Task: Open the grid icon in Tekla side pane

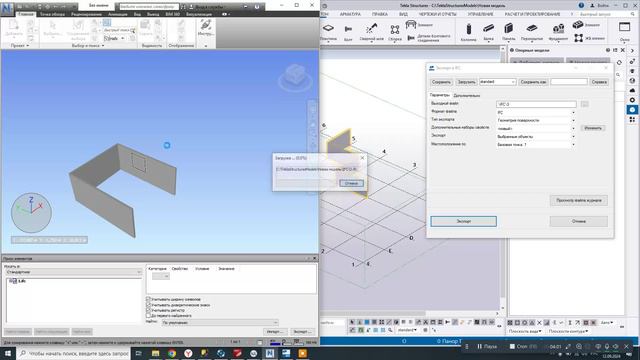Action: pyautogui.click(x=632, y=120)
